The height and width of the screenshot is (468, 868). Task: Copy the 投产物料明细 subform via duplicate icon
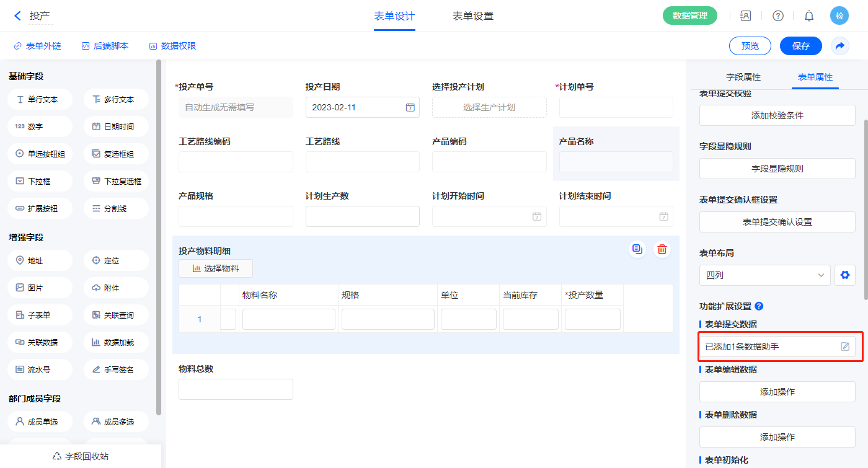pyautogui.click(x=637, y=249)
